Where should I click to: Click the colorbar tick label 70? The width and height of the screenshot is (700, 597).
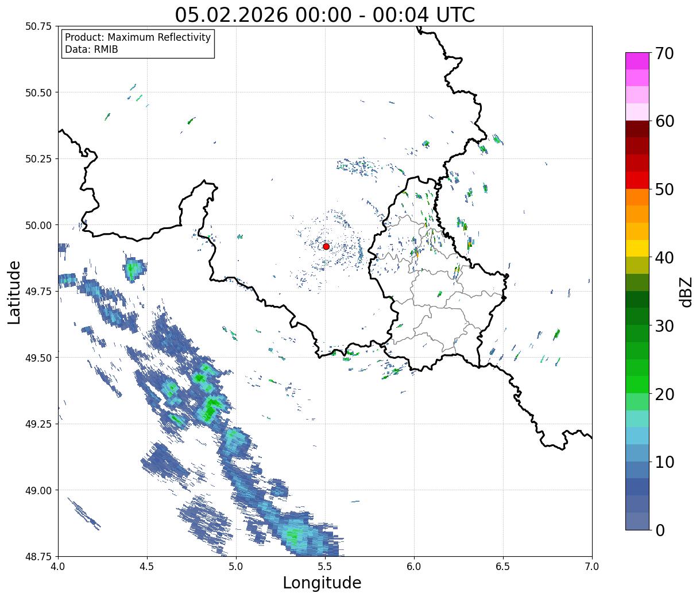click(x=665, y=53)
